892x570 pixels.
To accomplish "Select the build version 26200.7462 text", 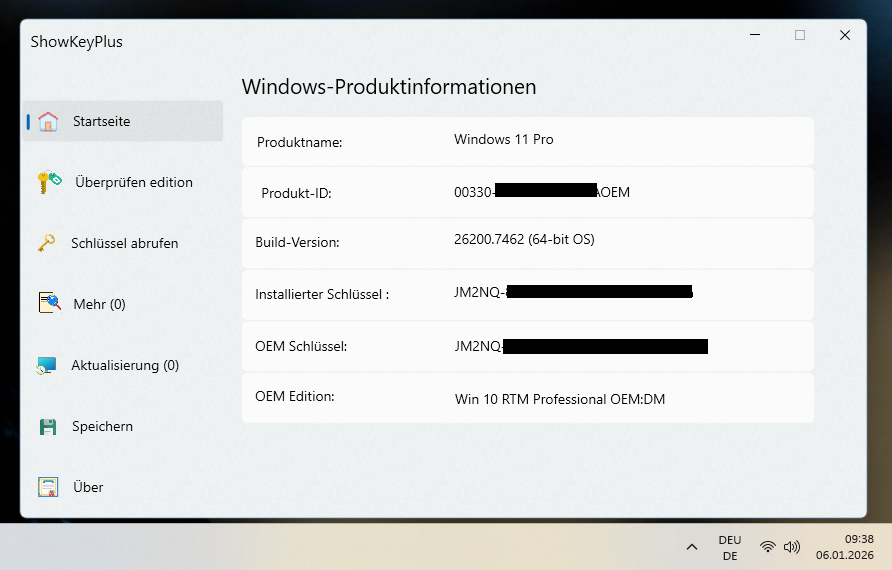I will point(524,239).
